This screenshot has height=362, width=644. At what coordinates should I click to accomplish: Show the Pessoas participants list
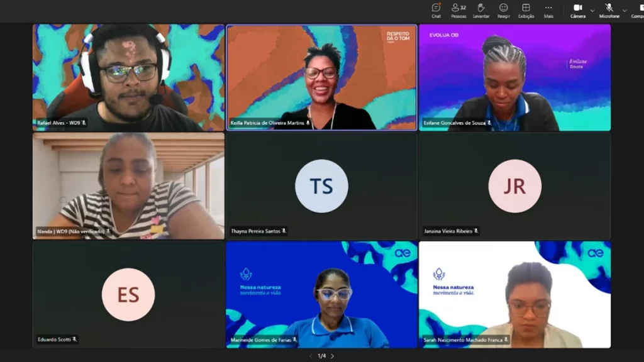[458, 11]
